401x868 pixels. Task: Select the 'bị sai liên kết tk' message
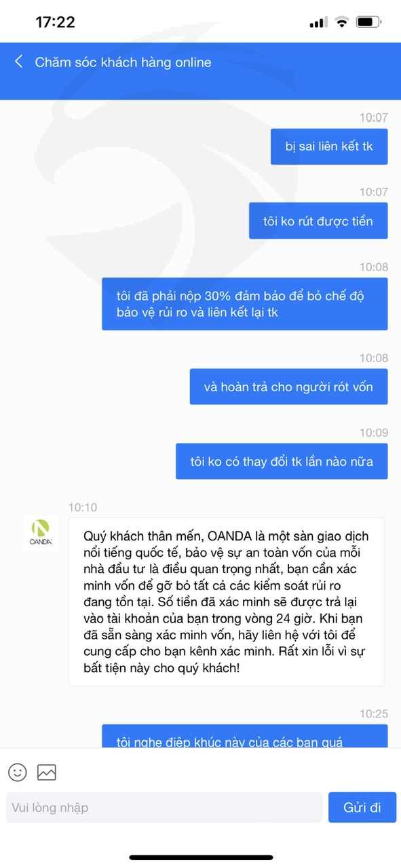click(329, 146)
